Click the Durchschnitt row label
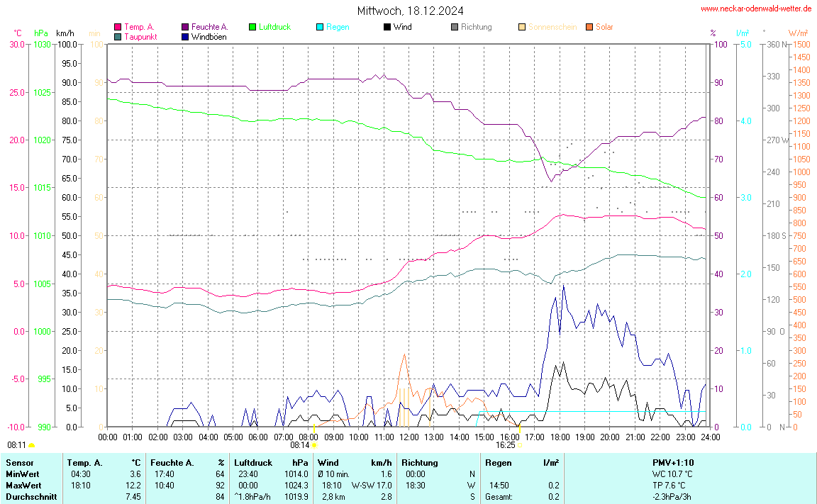 click(x=31, y=496)
